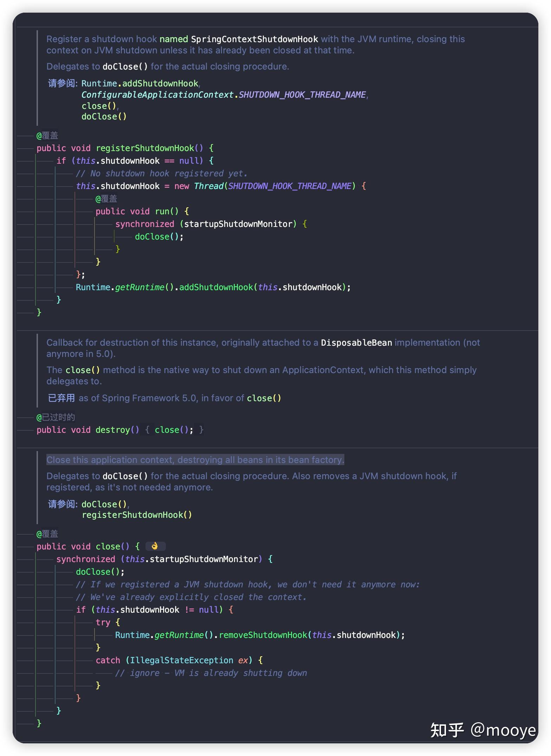Click IllegalStateException in the catch clause
This screenshot has height=756, width=551.
[x=181, y=660]
